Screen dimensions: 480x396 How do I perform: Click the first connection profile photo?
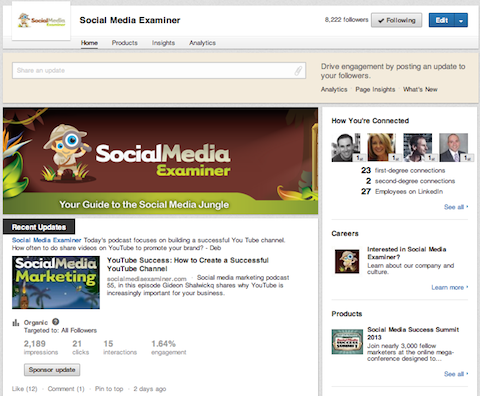346,147
